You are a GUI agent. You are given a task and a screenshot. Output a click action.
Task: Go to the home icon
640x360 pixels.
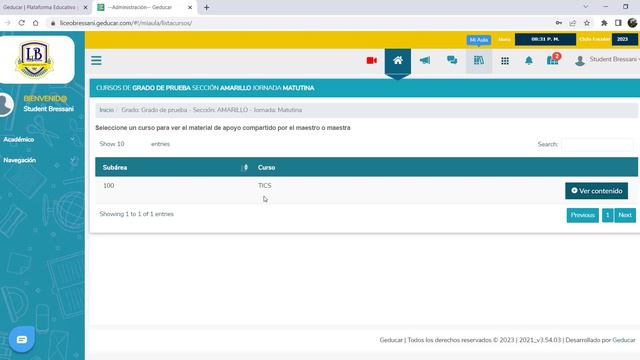(398, 60)
